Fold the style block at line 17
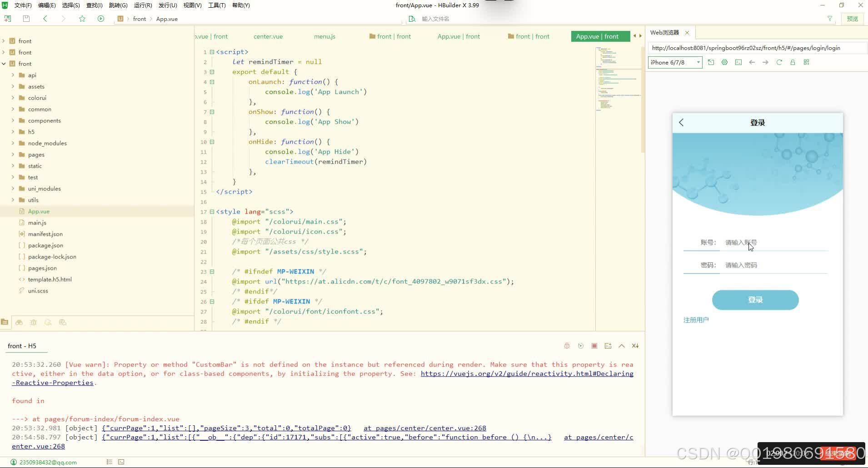Image resolution: width=868 pixels, height=468 pixels. [212, 212]
